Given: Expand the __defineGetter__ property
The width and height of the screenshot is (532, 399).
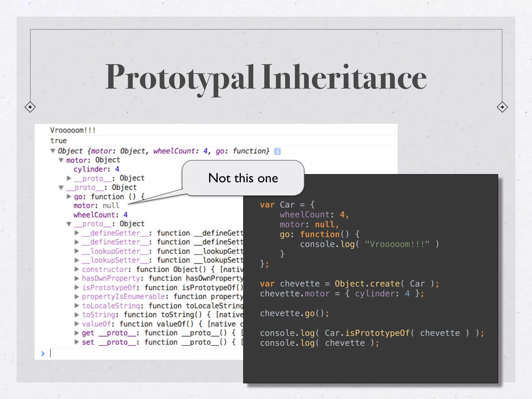Looking at the screenshot, I should pyautogui.click(x=77, y=233).
